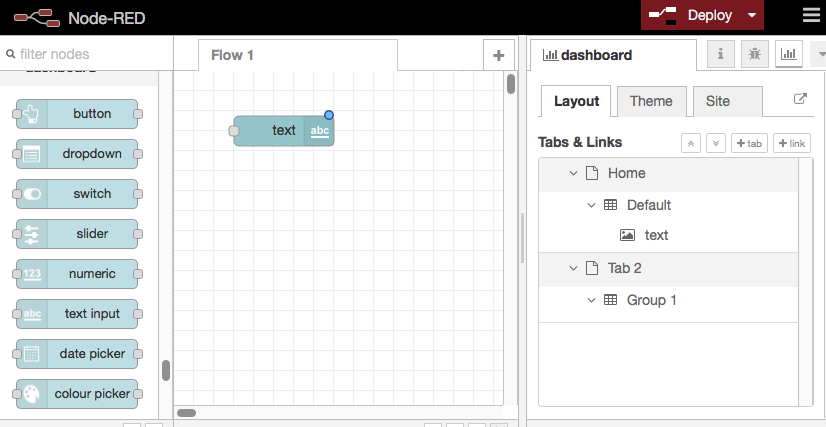The width and height of the screenshot is (826, 427).
Task: Select the numeric node in the palette
Action: click(x=77, y=274)
